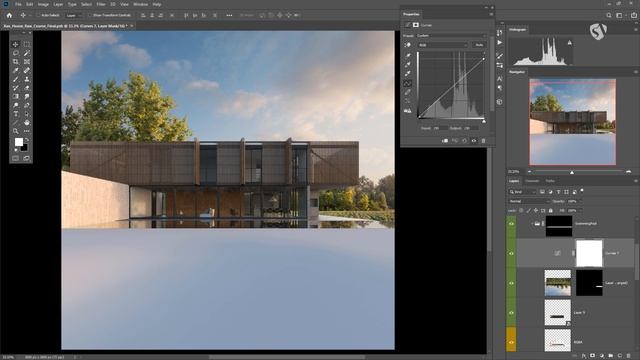Click reset adjustment icon in Properties
Image resolution: width=640 pixels, height=360 pixels.
tap(464, 141)
